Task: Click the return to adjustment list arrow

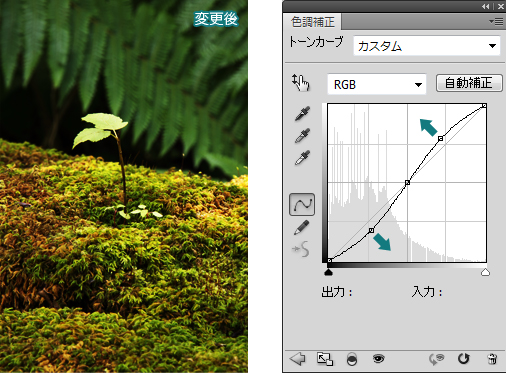Action: point(298,359)
